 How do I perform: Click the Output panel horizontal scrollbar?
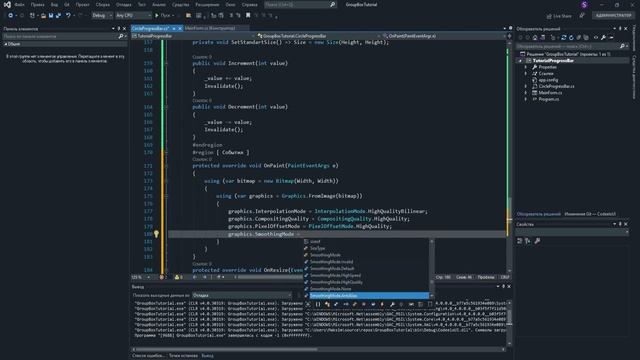(318, 349)
